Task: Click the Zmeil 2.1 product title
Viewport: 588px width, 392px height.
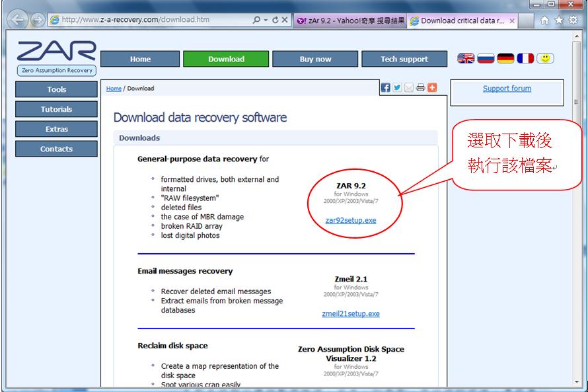Action: [x=351, y=279]
